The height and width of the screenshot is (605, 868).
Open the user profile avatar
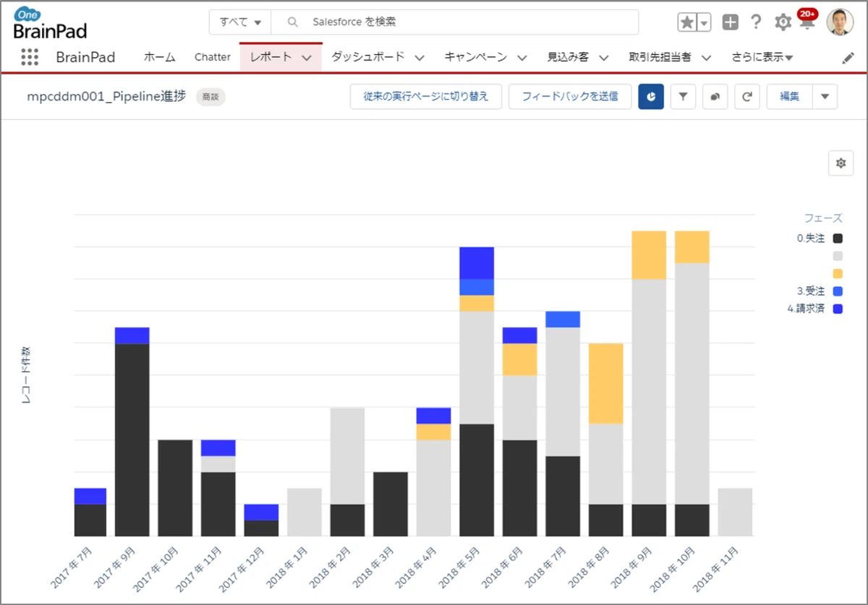840,22
